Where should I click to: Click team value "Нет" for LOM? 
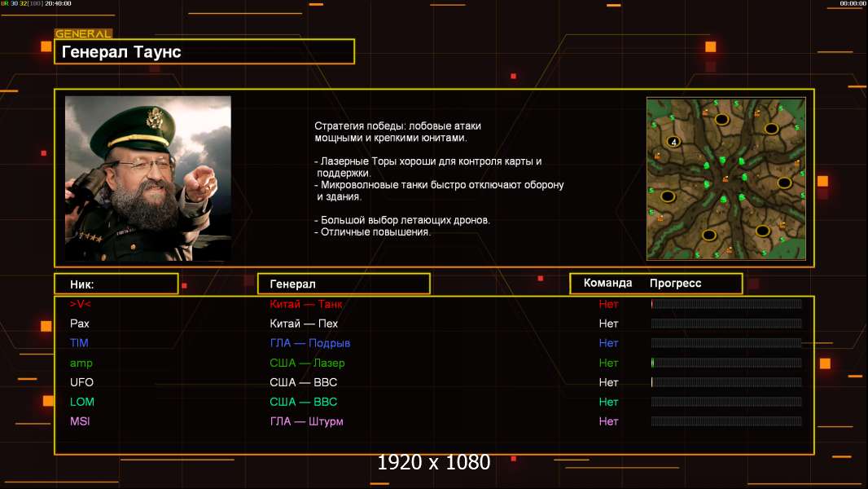(x=608, y=402)
